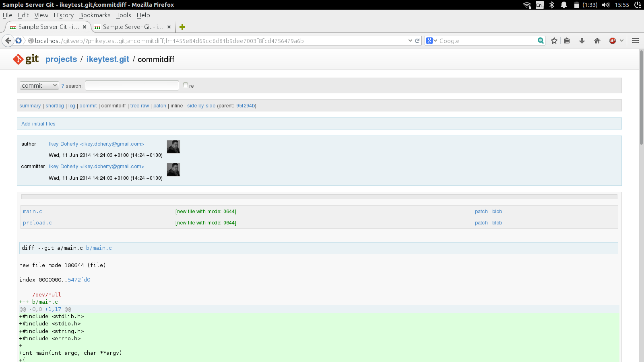Reload page using the refresh icon in the URL bar
The height and width of the screenshot is (362, 644).
point(417,41)
